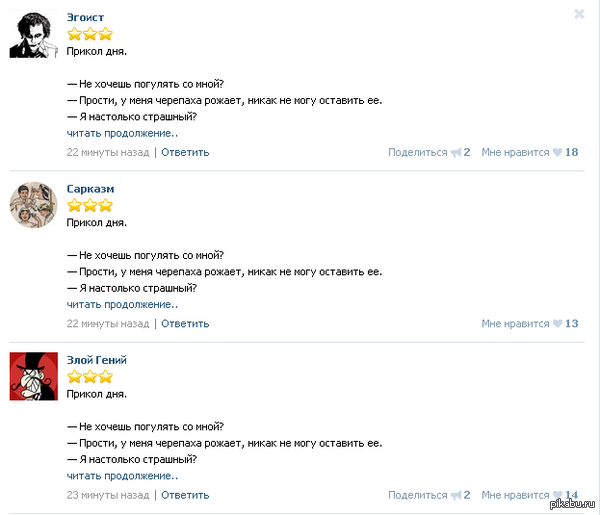Click the heart icon on Злой Гений's post
The width and height of the screenshot is (600, 515).
click(x=557, y=495)
